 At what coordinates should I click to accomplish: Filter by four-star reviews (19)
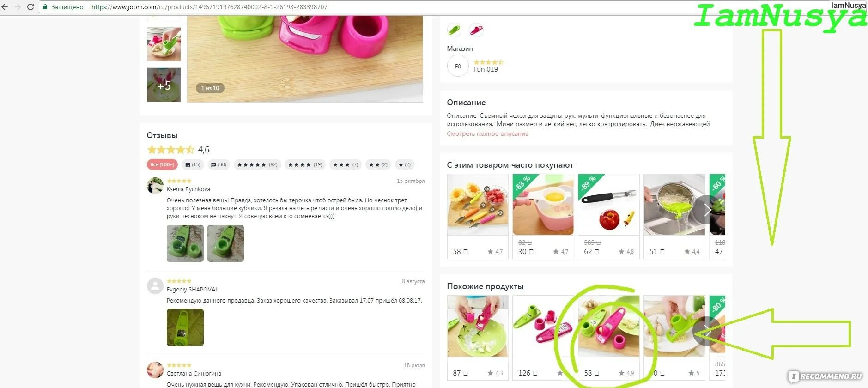[x=305, y=164]
